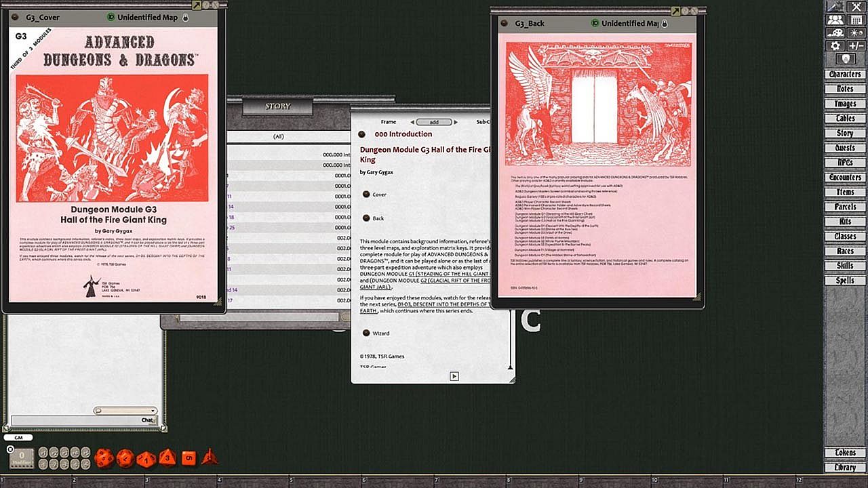This screenshot has height=488, width=868.
Task: Open the Spells sidebar button
Action: pyautogui.click(x=844, y=281)
